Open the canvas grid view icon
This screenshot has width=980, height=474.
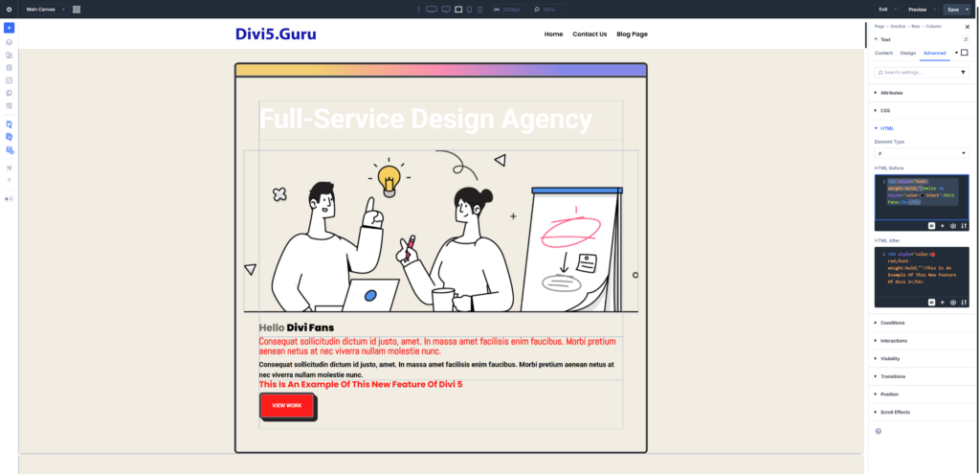click(77, 10)
